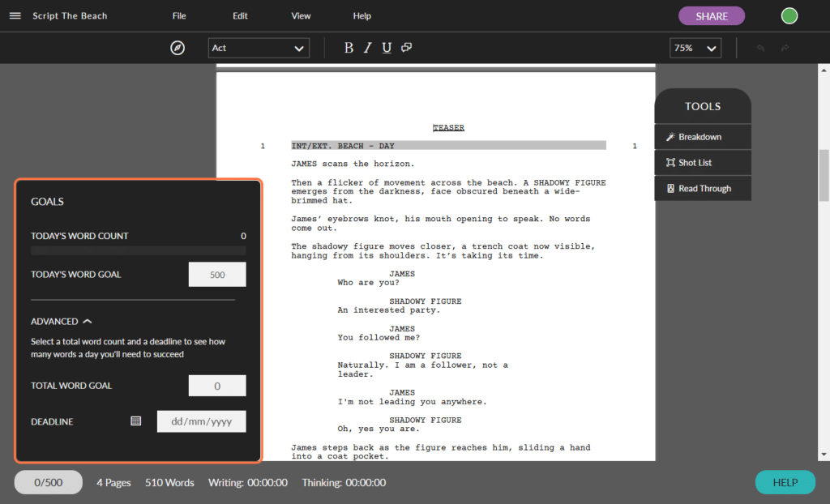Click the compass navigation icon
The width and height of the screenshot is (830, 504).
click(x=178, y=48)
